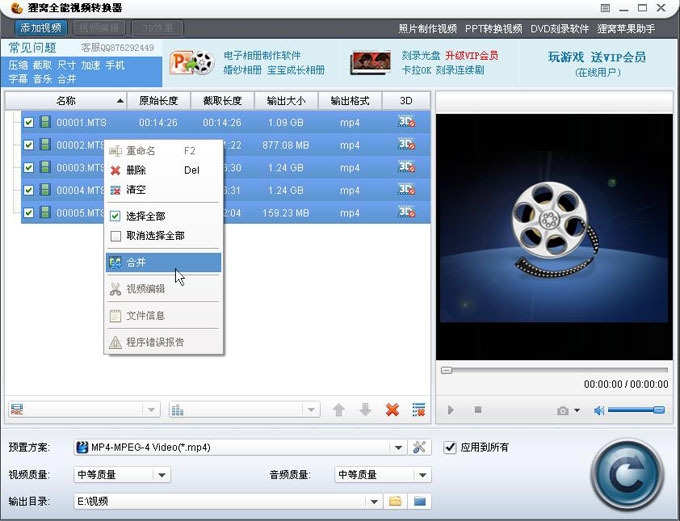Choose 清空 in context menu
The image size is (680, 521).
tap(163, 190)
